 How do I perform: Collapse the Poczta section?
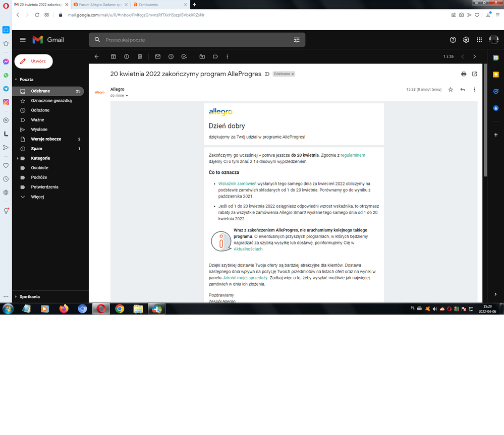click(16, 79)
